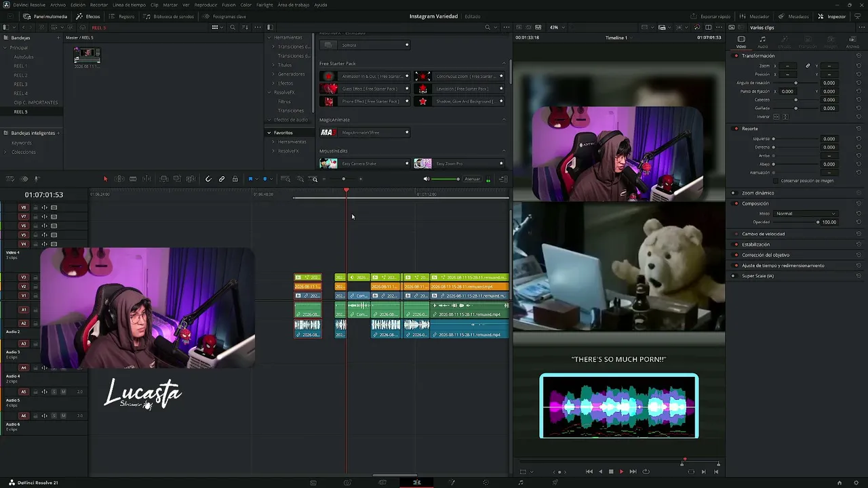This screenshot has height=488, width=868.
Task: Toggle the linked selection chain icon
Action: pos(222,179)
